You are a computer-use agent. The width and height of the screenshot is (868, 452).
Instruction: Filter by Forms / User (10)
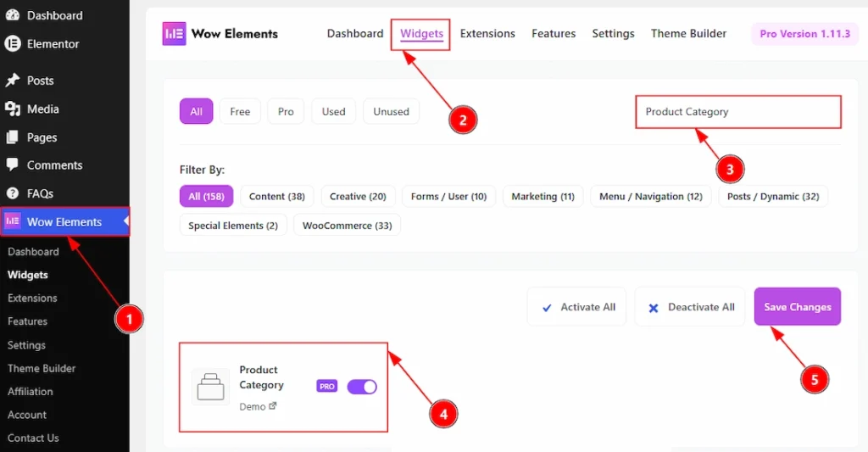pyautogui.click(x=448, y=196)
